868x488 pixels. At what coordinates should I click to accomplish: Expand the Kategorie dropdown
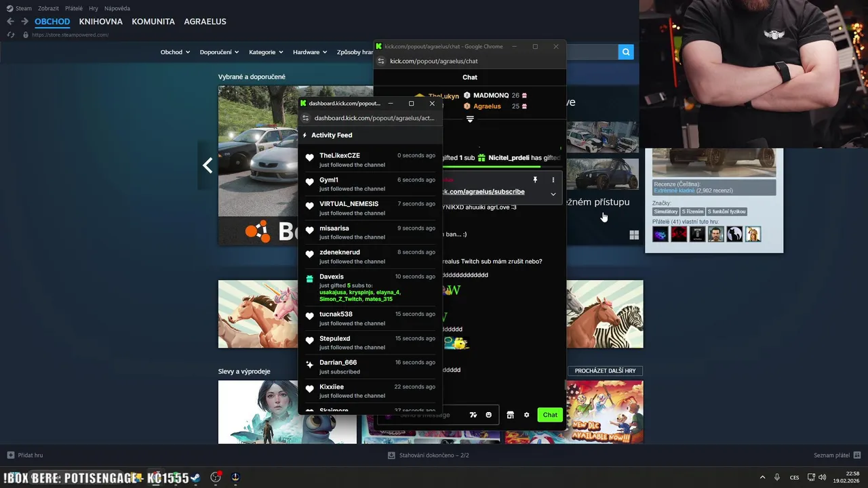coord(266,52)
